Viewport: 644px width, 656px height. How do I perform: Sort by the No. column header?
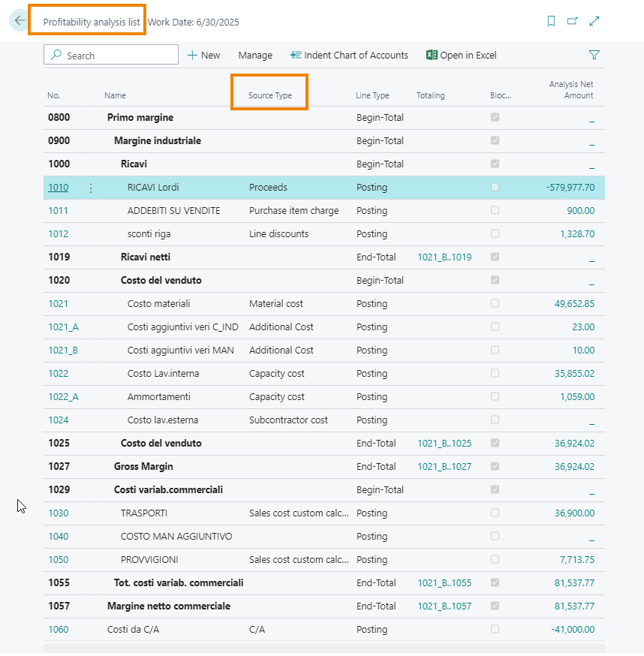tap(53, 95)
